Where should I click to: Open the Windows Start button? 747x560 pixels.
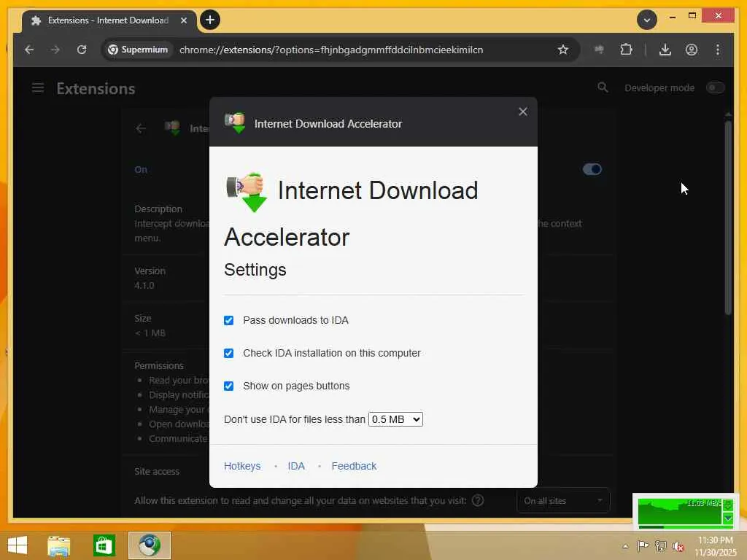coord(18,545)
